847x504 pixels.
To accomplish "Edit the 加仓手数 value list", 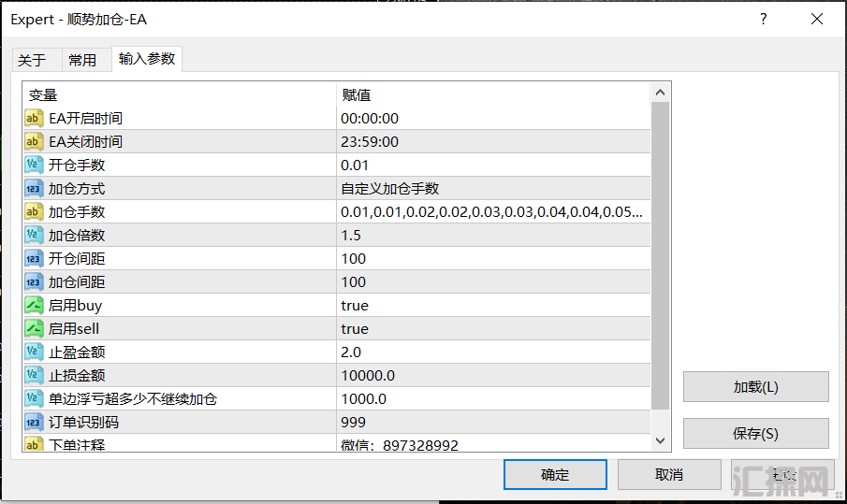I will point(493,211).
